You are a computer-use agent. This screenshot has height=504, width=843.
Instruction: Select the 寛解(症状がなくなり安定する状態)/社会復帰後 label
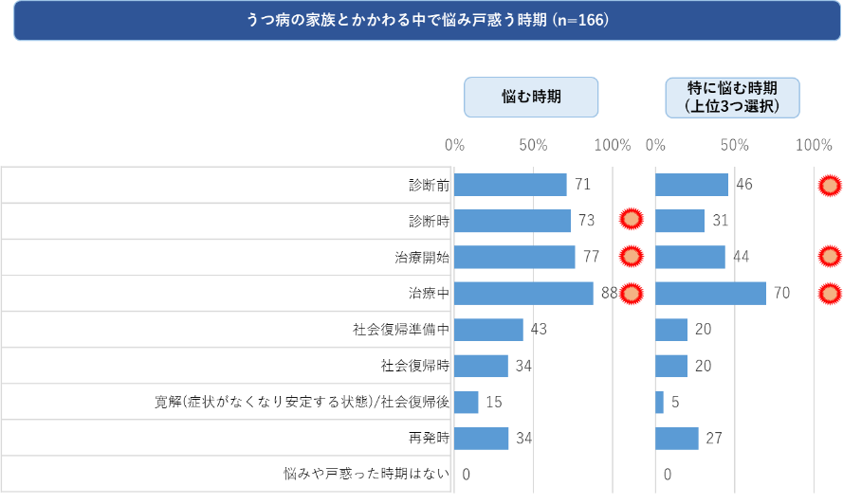(x=302, y=403)
